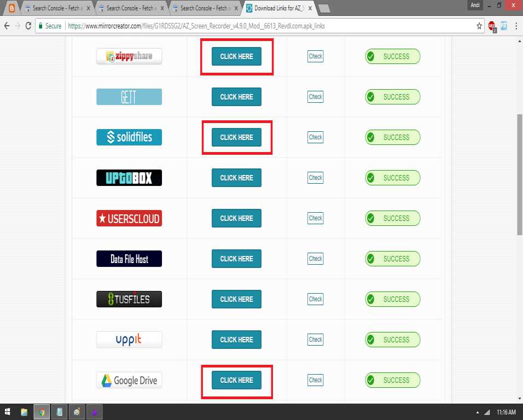Open the Blogger pinned tab
523x420 pixels.
(x=11, y=8)
